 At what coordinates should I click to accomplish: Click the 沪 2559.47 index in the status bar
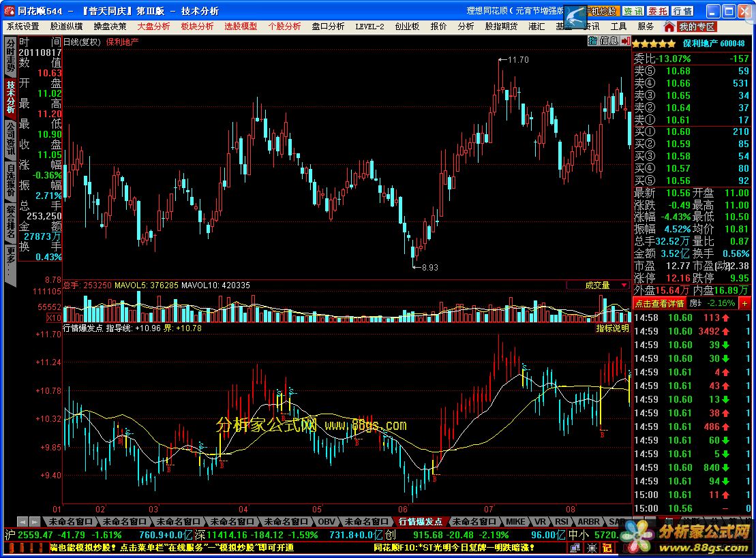tap(97, 535)
